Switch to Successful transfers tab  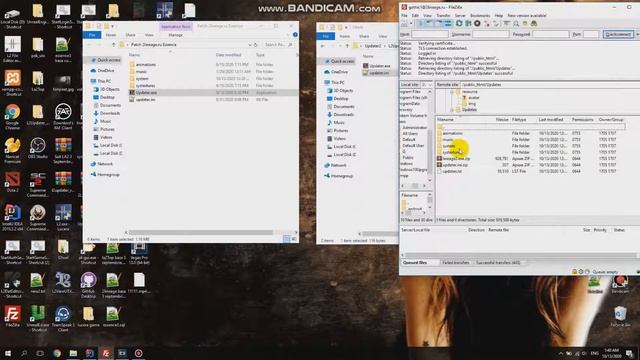tap(498, 262)
